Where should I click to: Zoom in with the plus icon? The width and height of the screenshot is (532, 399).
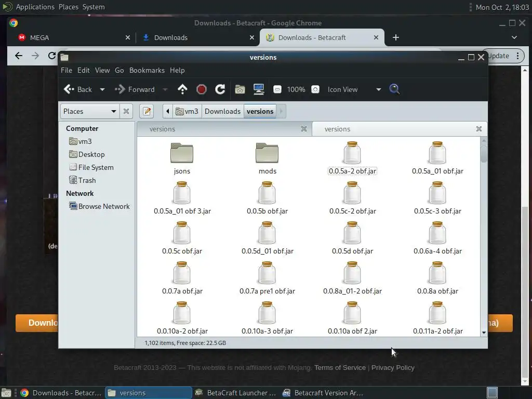click(315, 89)
